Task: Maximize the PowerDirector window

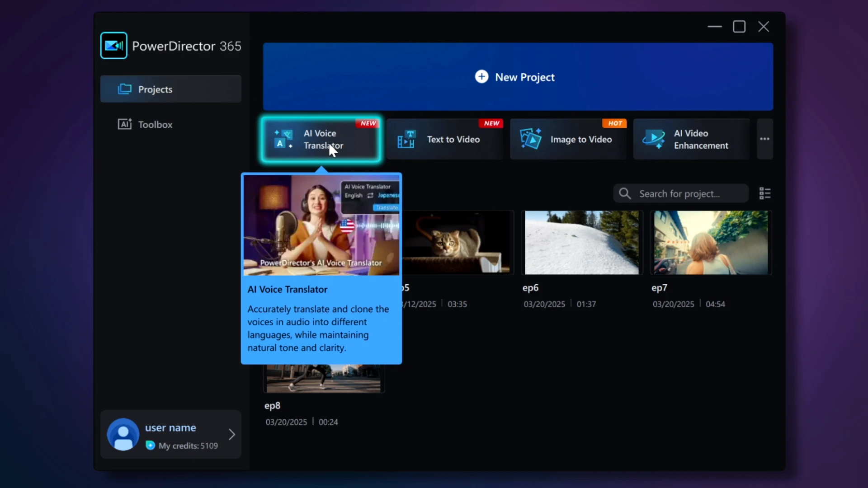Action: pyautogui.click(x=739, y=27)
